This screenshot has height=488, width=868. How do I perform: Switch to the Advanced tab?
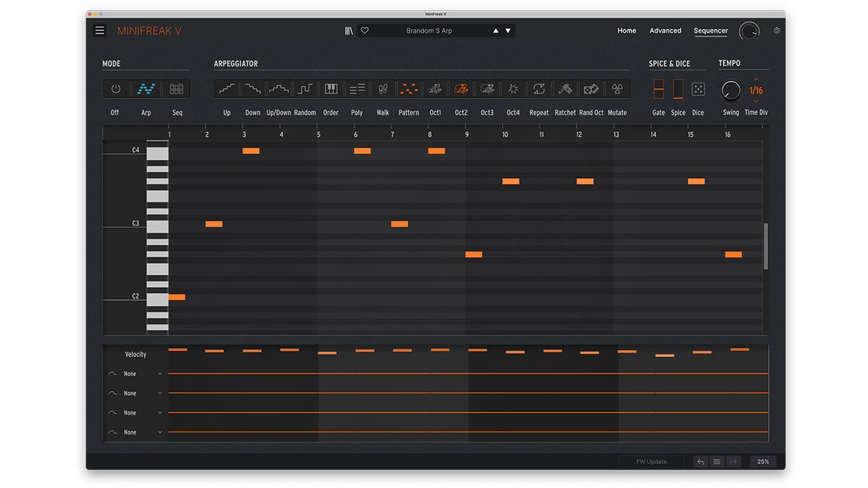click(x=665, y=30)
